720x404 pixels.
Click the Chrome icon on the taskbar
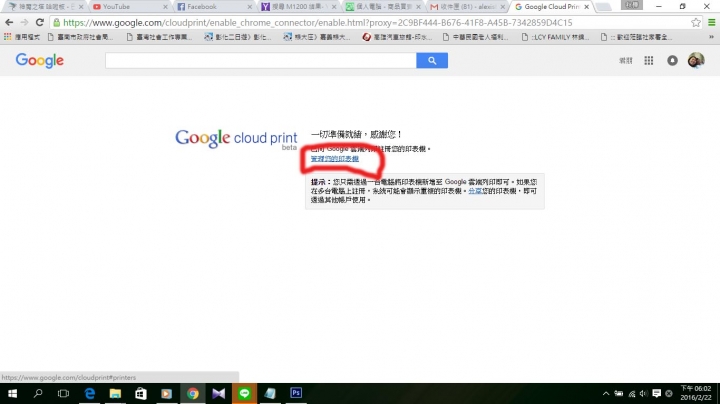pos(192,393)
